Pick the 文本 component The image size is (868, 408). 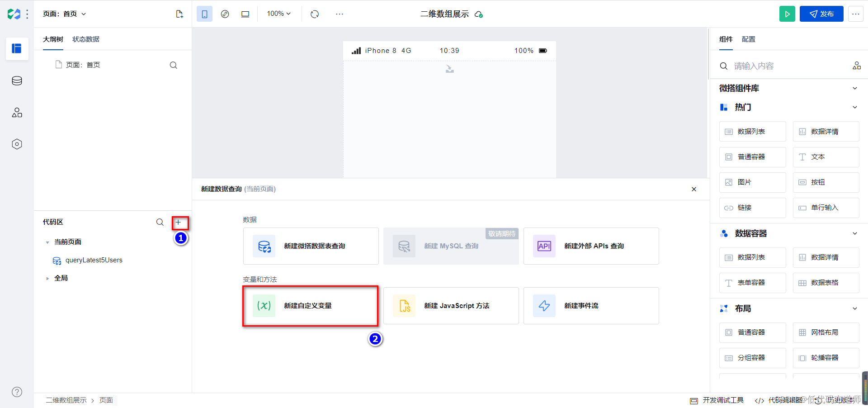(x=826, y=157)
